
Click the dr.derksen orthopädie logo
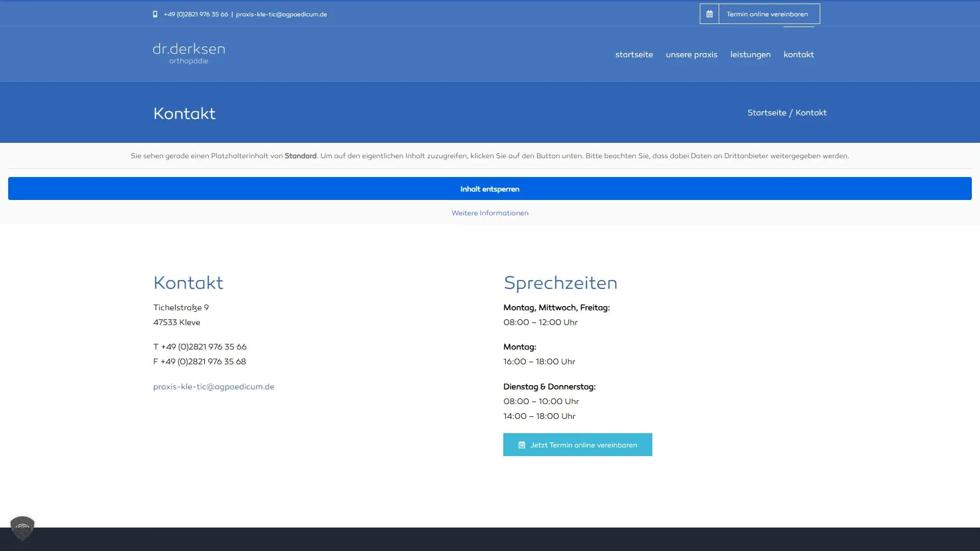pos(189,53)
